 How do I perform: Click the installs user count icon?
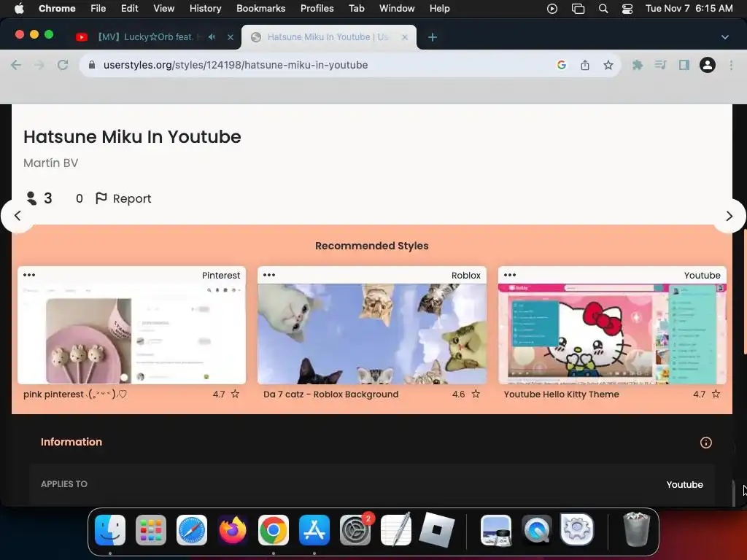31,198
